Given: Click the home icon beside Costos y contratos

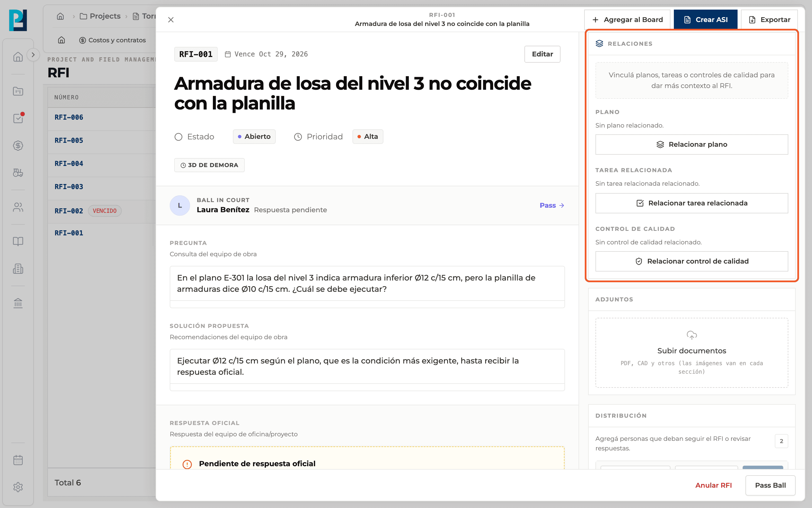Looking at the screenshot, I should [x=61, y=40].
